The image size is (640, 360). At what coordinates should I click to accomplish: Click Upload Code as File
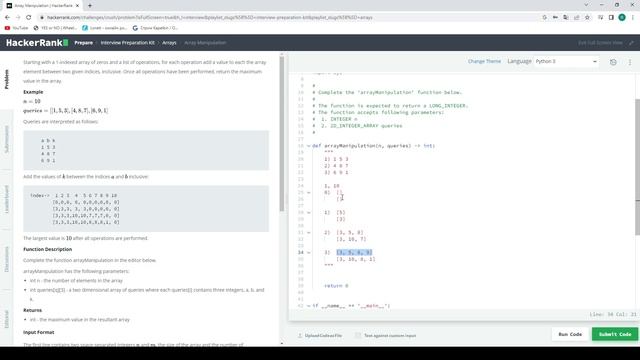320,336
